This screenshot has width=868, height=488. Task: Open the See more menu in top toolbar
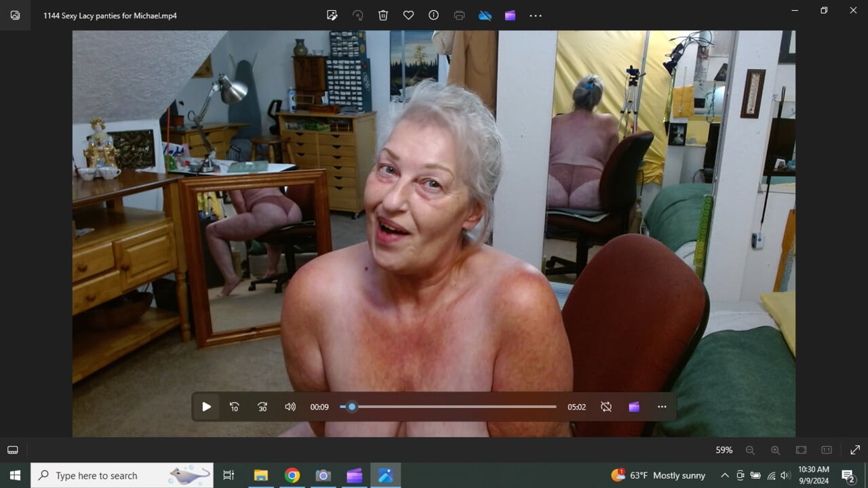tap(536, 15)
